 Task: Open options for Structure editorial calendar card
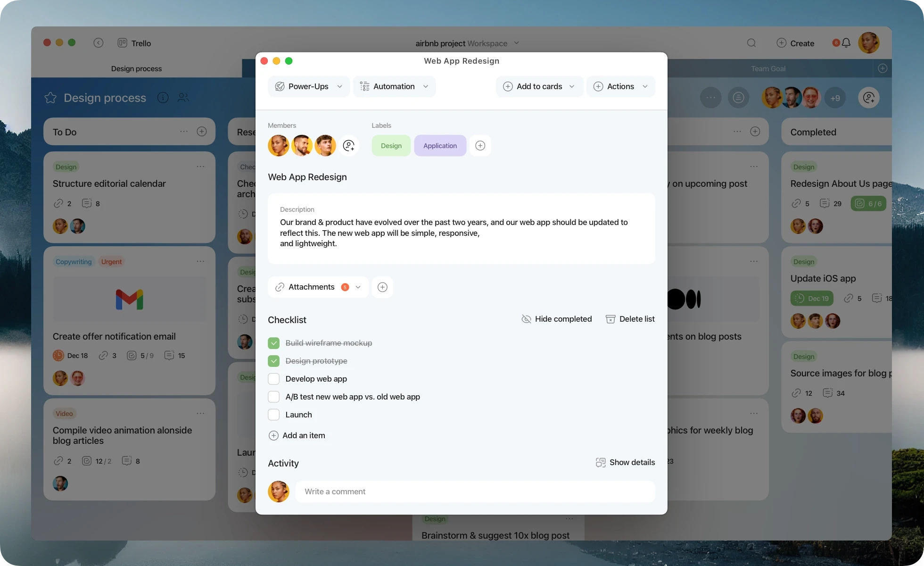point(200,166)
